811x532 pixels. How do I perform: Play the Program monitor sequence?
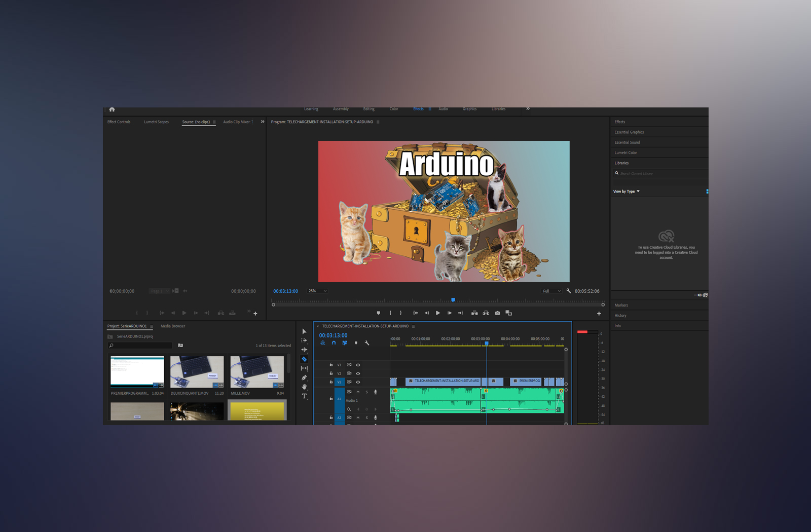click(x=438, y=313)
